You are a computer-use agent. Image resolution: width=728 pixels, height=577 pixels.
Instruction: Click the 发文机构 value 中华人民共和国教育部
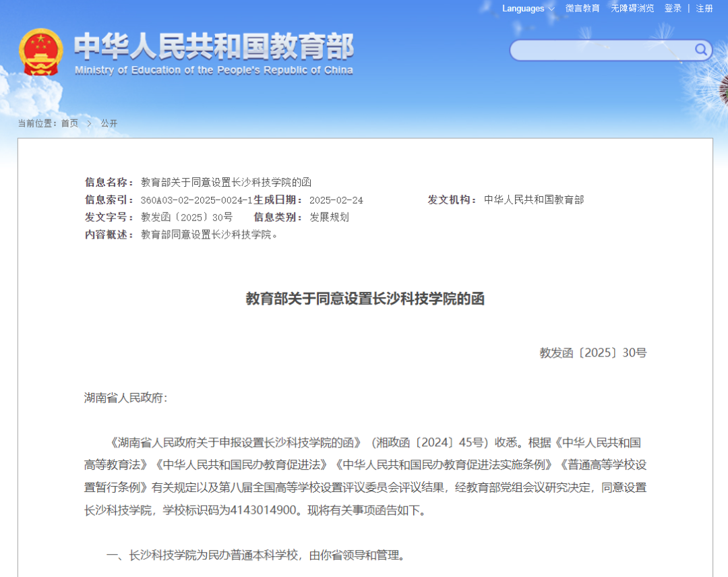point(535,200)
